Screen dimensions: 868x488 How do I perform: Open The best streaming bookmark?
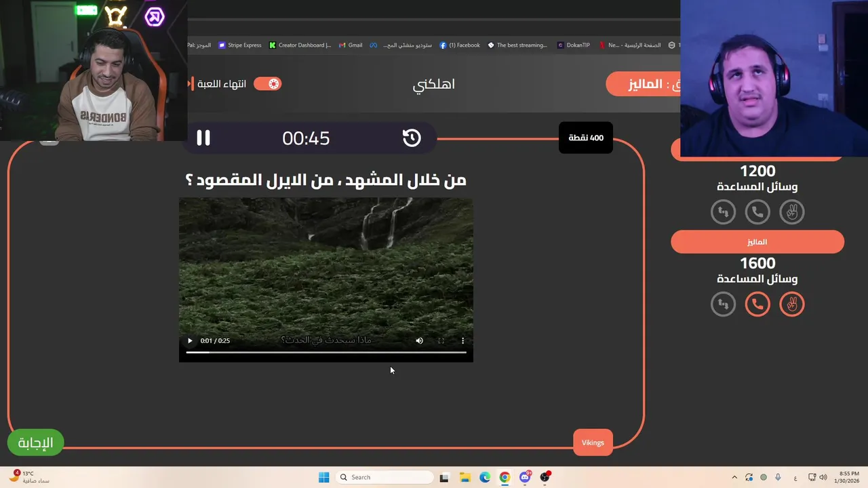(517, 45)
